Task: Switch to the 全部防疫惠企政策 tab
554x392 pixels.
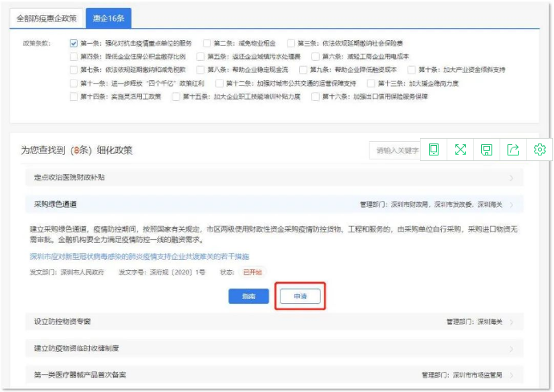Action: pos(47,17)
